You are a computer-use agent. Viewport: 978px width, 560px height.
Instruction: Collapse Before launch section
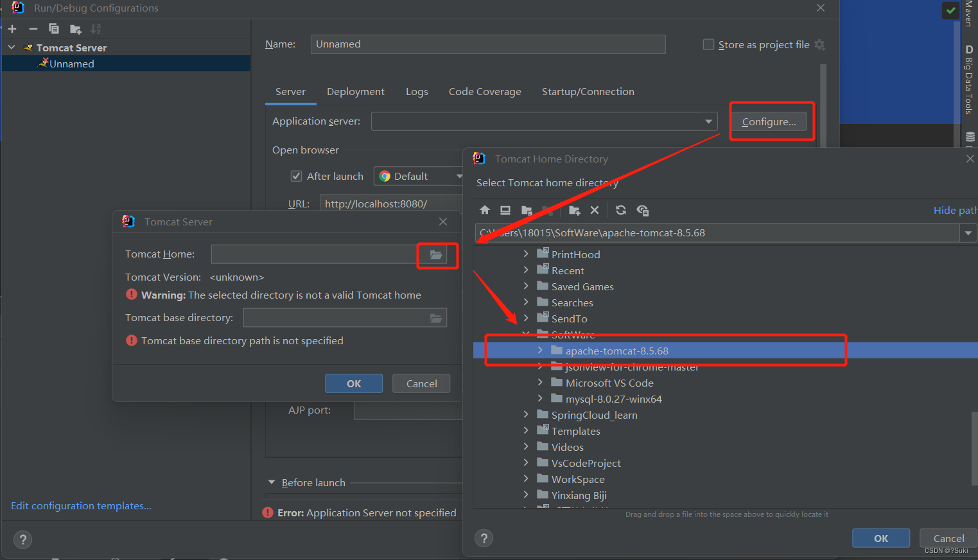(272, 482)
